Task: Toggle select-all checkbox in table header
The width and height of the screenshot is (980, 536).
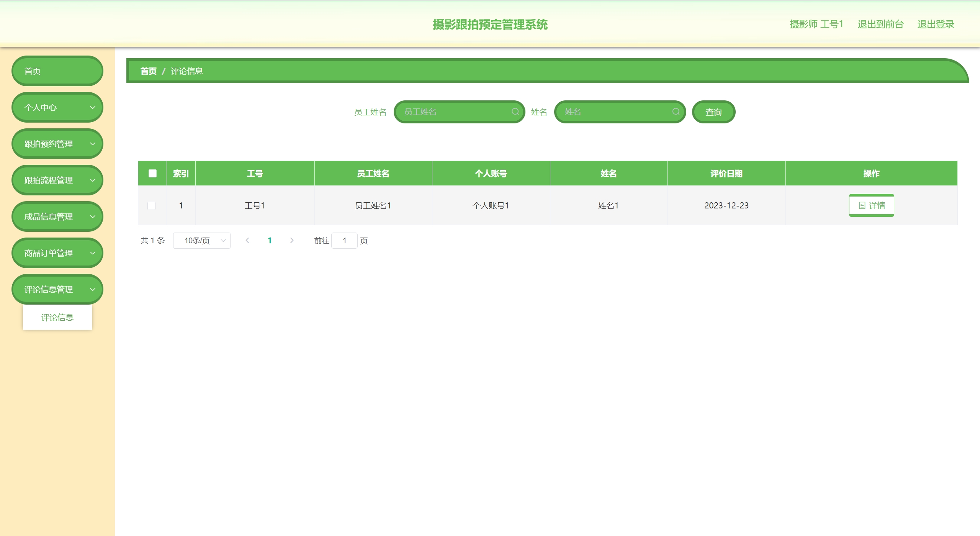Action: [152, 173]
